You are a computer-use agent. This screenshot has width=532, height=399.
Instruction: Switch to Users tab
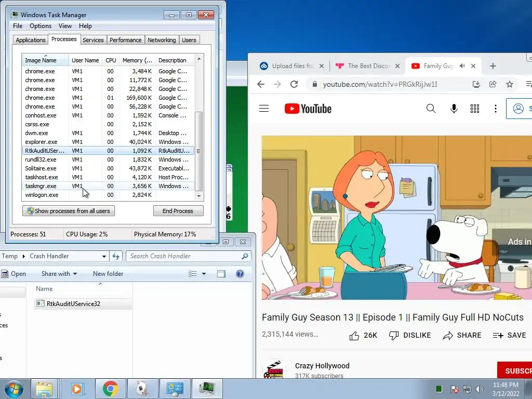click(x=189, y=40)
